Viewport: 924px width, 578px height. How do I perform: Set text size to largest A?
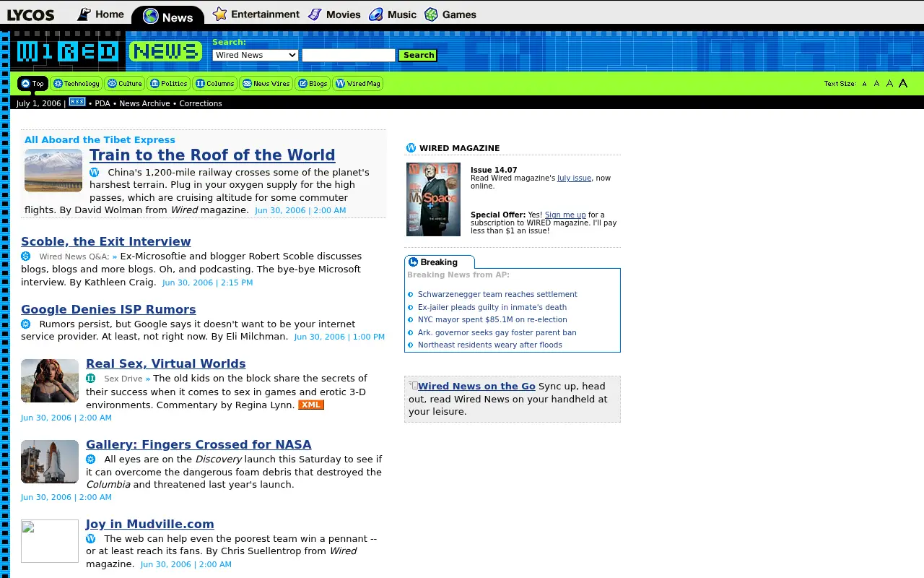coord(902,83)
